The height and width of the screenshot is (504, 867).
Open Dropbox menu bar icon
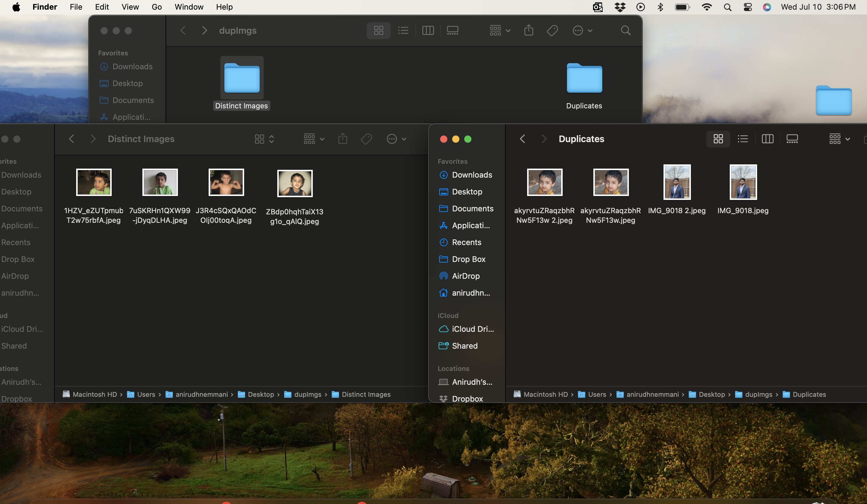point(620,7)
